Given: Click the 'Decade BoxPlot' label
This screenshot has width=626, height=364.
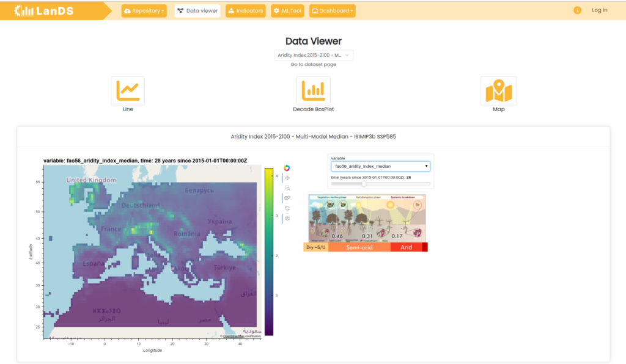Looking at the screenshot, I should [x=314, y=109].
